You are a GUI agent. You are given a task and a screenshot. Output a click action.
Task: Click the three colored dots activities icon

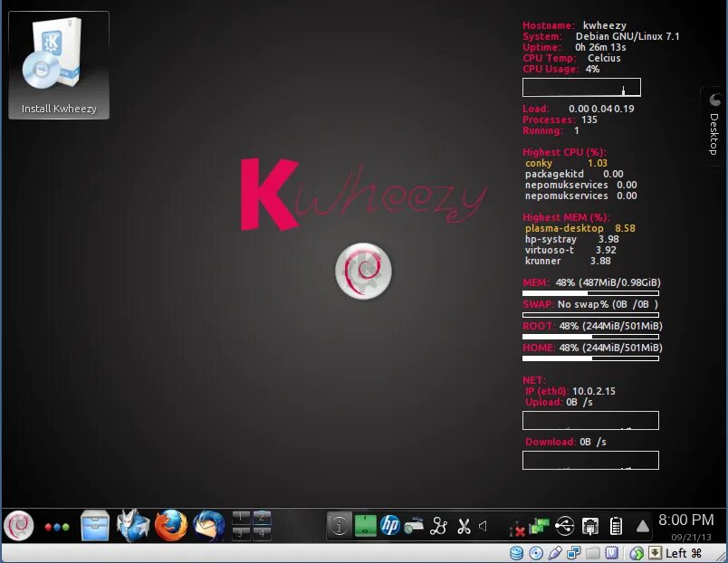point(57,527)
